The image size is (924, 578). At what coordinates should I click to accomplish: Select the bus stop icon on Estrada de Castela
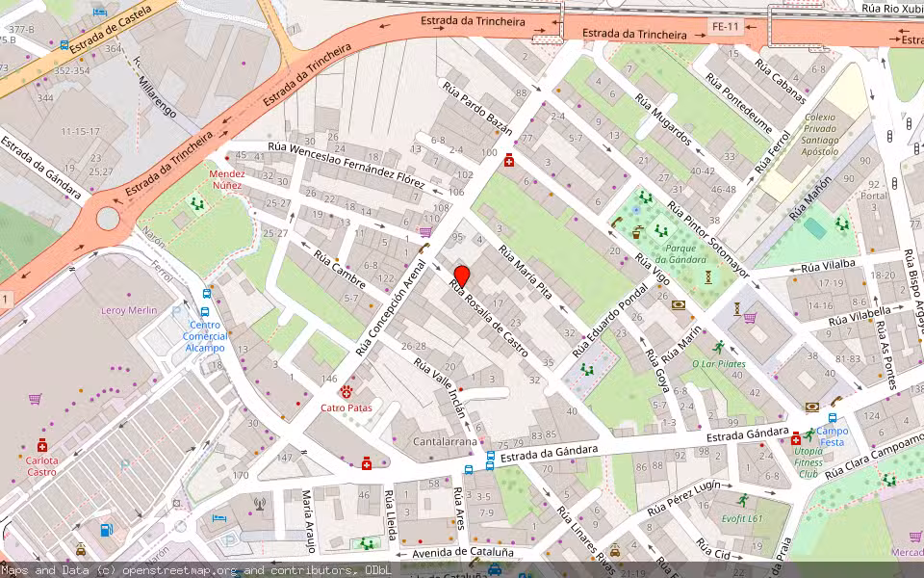pyautogui.click(x=64, y=45)
